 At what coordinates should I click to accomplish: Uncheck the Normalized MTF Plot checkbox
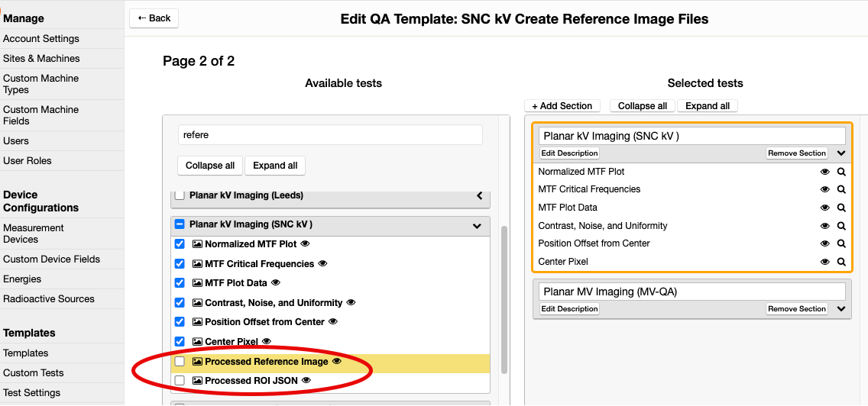tap(180, 244)
